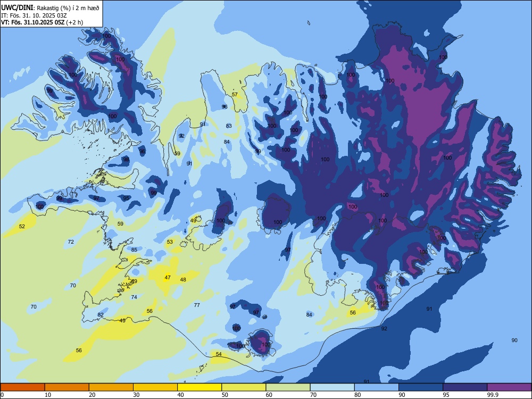Click the humidity value 48 on the map

click(183, 280)
